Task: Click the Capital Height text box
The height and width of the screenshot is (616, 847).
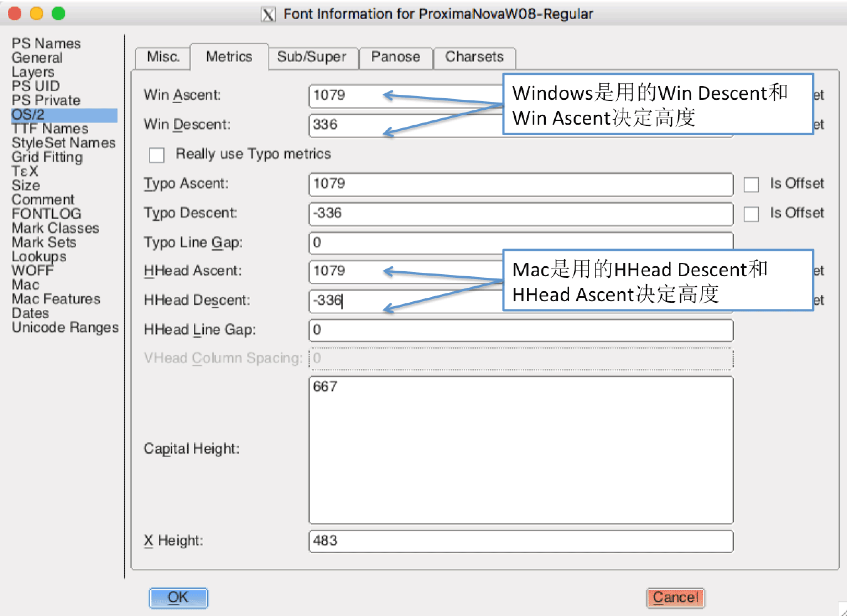Action: click(521, 450)
